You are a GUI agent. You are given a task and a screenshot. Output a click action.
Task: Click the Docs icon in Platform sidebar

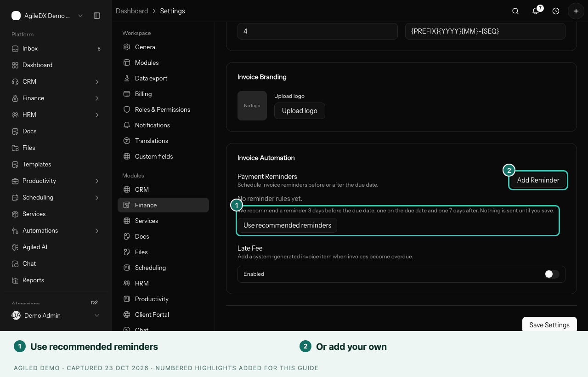click(15, 131)
